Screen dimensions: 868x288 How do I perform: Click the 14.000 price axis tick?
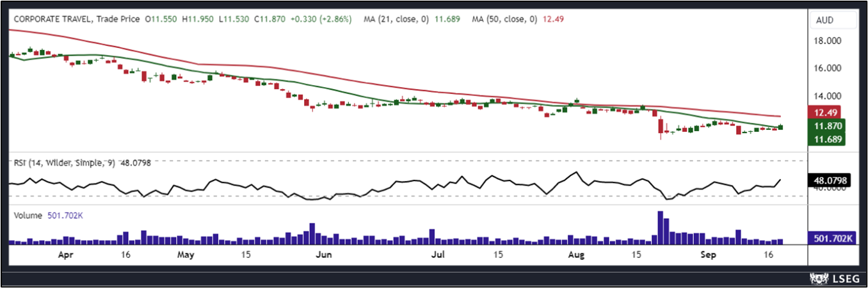click(828, 96)
